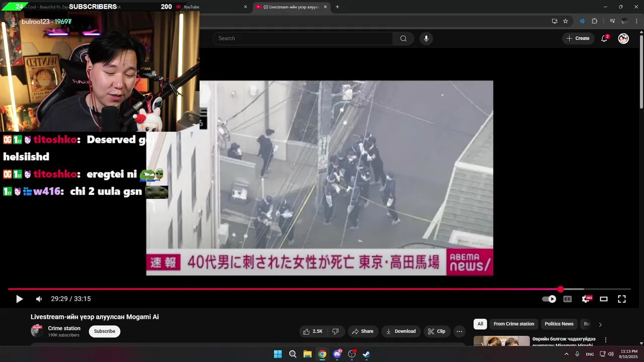Close the Livestream browser tab
The height and width of the screenshot is (362, 644).
325,7
